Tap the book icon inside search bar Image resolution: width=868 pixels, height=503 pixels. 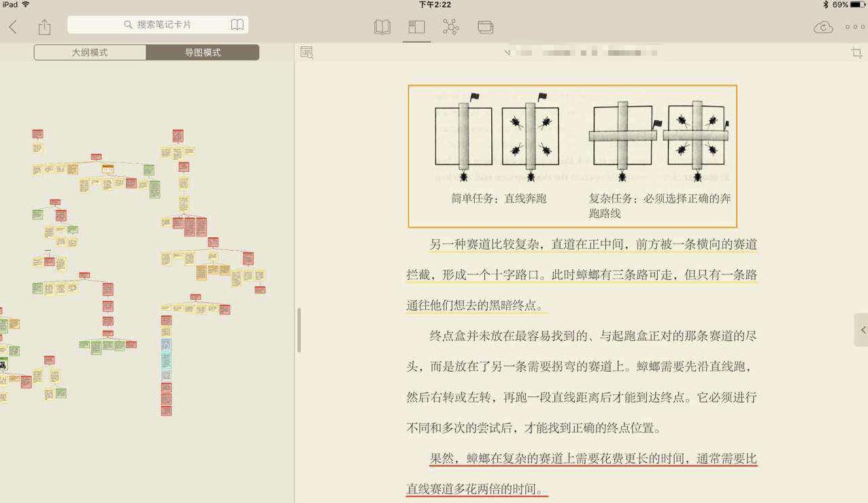point(237,24)
